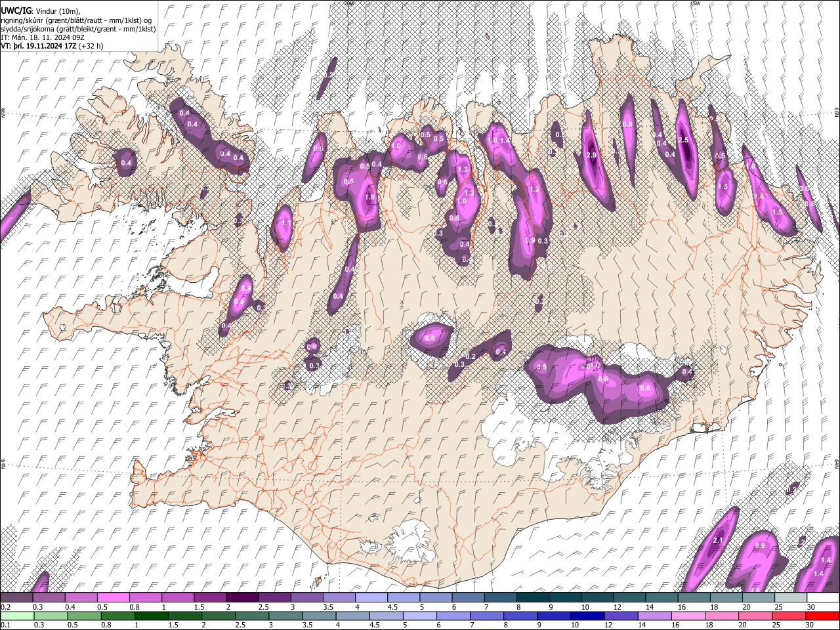This screenshot has height=630, width=840.
Task: Pick the darkest purple snow swatch at 2
Action: (241, 598)
